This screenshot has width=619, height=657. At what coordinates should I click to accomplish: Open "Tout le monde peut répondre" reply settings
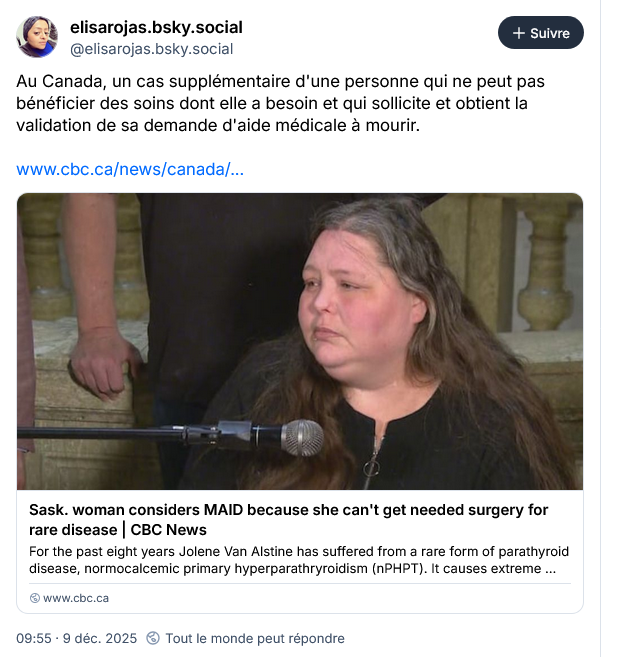click(x=254, y=638)
